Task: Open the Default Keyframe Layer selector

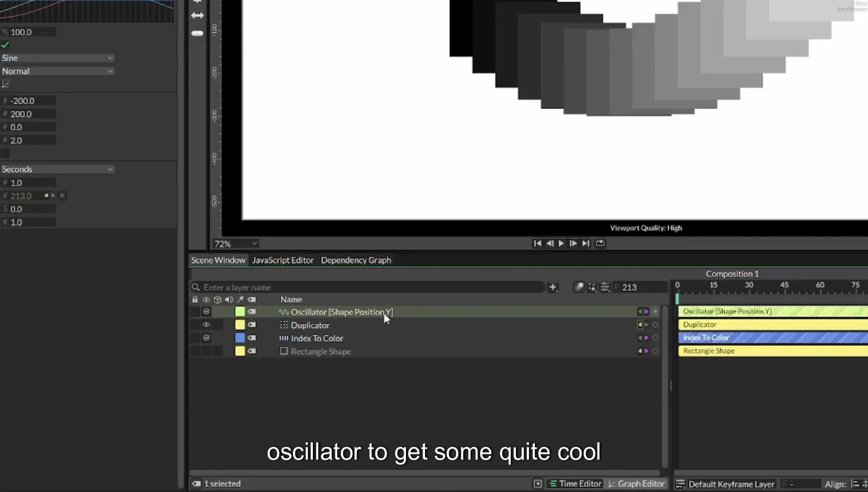Action: 731,484
